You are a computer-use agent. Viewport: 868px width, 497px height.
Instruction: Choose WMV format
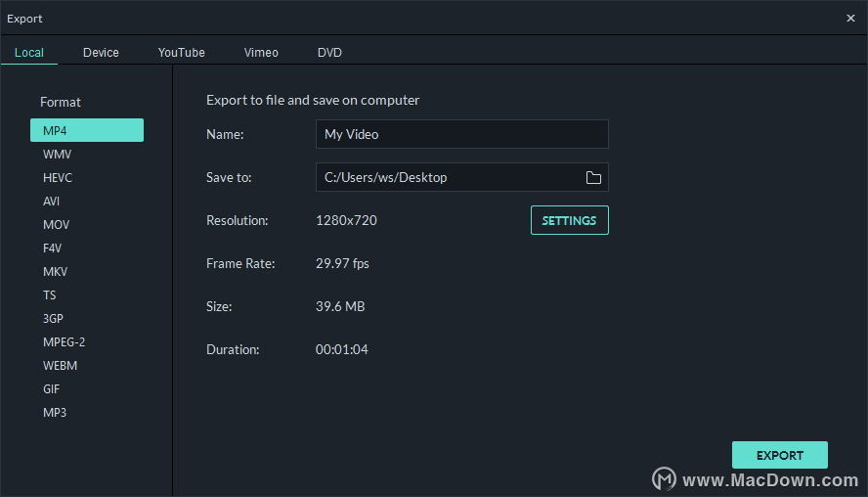coord(57,154)
